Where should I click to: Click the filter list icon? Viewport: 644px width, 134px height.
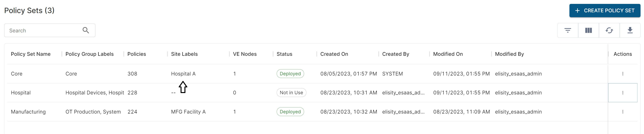tap(568, 30)
